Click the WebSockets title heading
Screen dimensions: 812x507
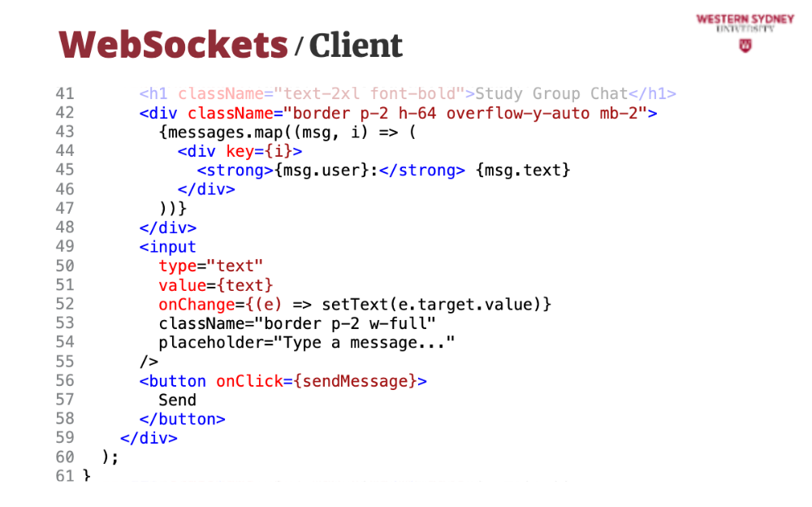(x=173, y=44)
